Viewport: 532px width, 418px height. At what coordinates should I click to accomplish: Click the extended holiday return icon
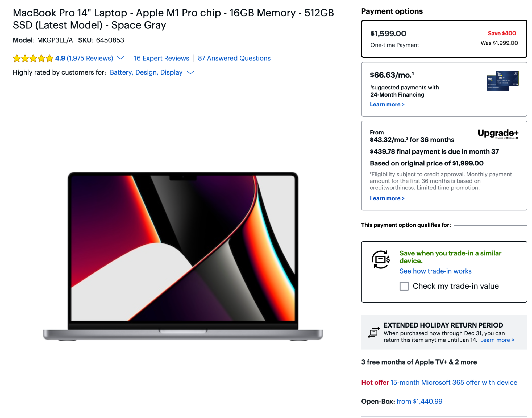pyautogui.click(x=373, y=332)
